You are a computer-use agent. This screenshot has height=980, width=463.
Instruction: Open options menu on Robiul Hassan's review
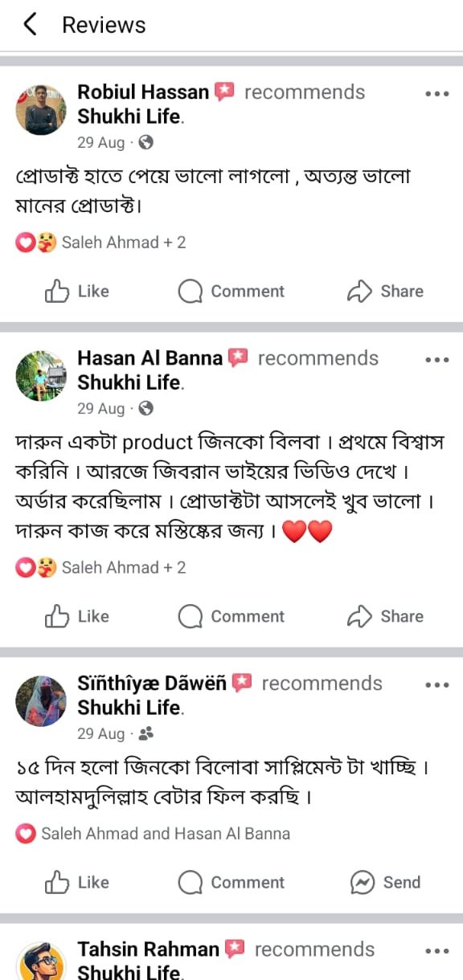pos(436,93)
